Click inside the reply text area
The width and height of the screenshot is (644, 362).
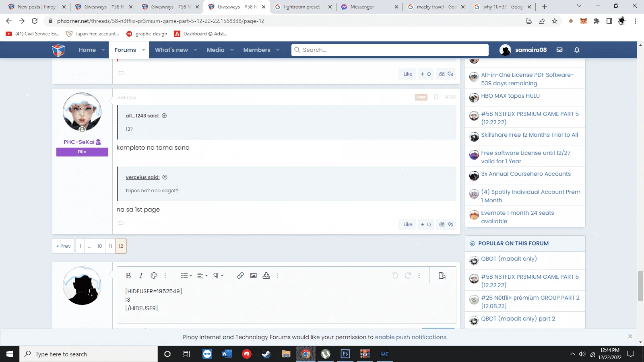click(286, 304)
